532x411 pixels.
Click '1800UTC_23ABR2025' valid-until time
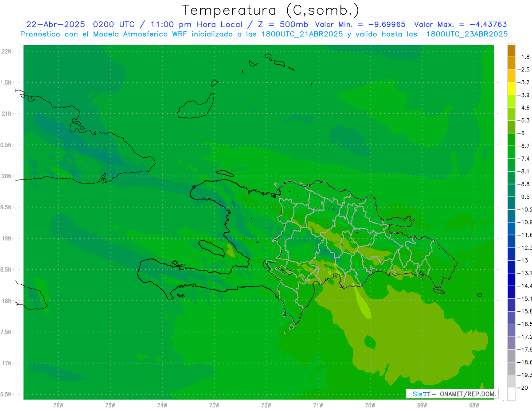(x=467, y=34)
